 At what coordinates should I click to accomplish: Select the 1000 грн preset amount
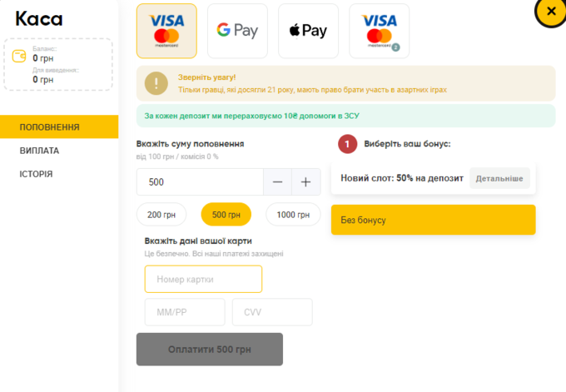click(292, 215)
